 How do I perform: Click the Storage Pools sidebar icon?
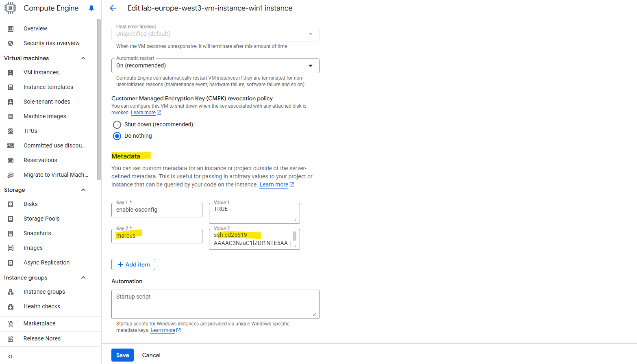click(x=11, y=219)
